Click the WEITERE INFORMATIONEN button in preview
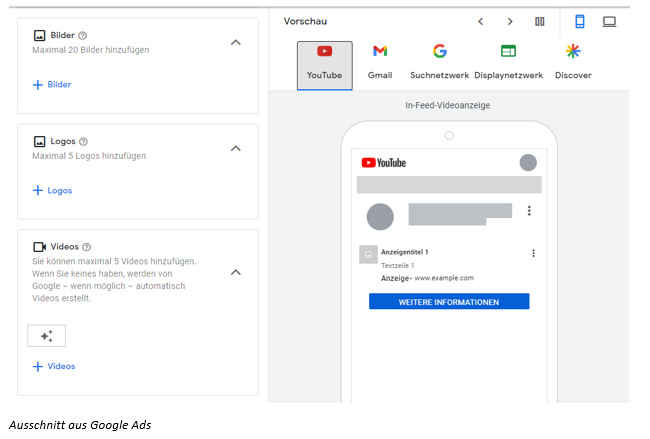This screenshot has width=650, height=439. click(x=449, y=301)
